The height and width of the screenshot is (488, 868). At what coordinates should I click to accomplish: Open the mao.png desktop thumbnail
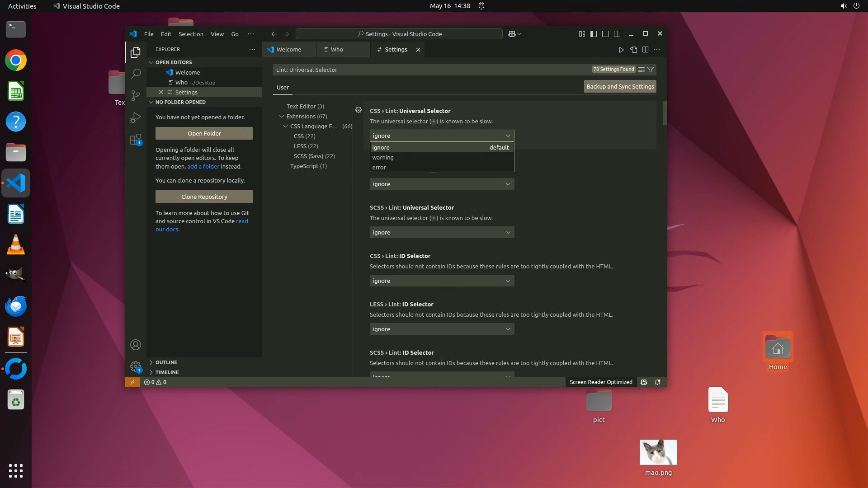click(658, 452)
